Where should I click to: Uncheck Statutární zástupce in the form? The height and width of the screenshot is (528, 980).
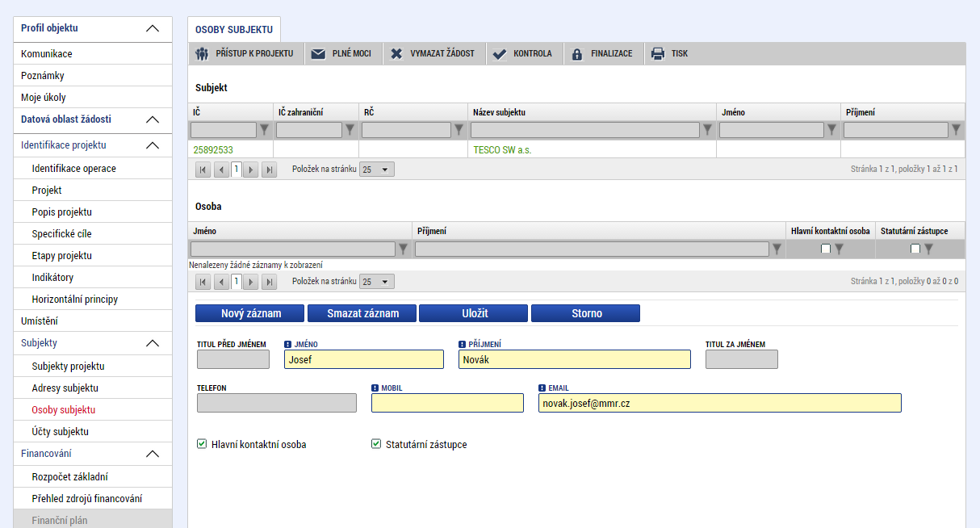pyautogui.click(x=376, y=444)
